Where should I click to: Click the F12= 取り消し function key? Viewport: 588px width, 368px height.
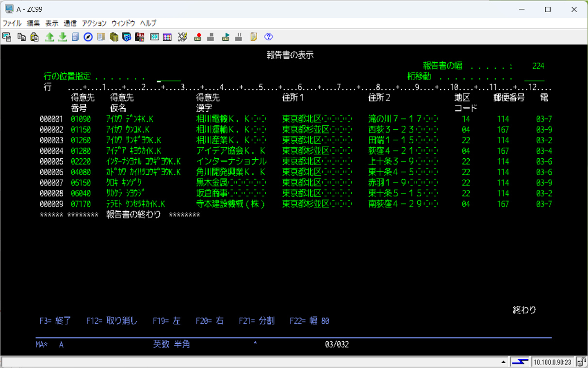tap(112, 321)
